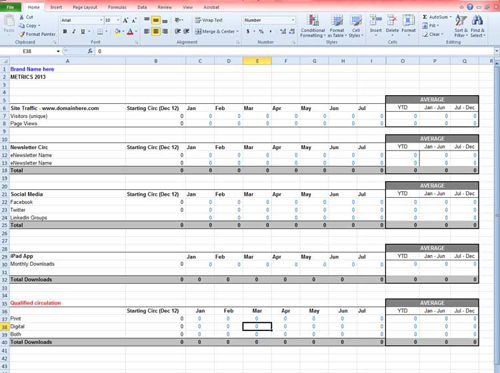Click the Orientation text rotation icon
Screen dimensions: 500x373
(x=178, y=20)
